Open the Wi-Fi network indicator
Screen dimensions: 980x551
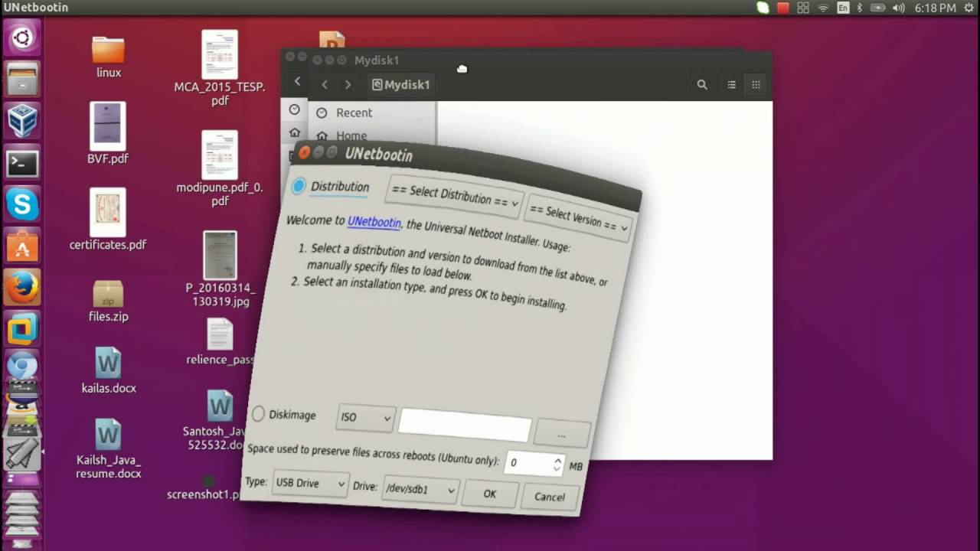(823, 8)
